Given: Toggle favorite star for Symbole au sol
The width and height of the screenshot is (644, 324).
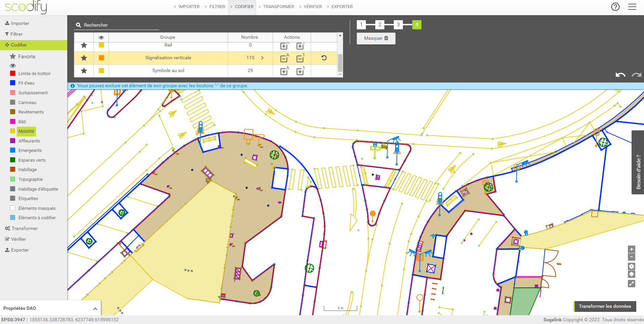Looking at the screenshot, I should point(84,71).
